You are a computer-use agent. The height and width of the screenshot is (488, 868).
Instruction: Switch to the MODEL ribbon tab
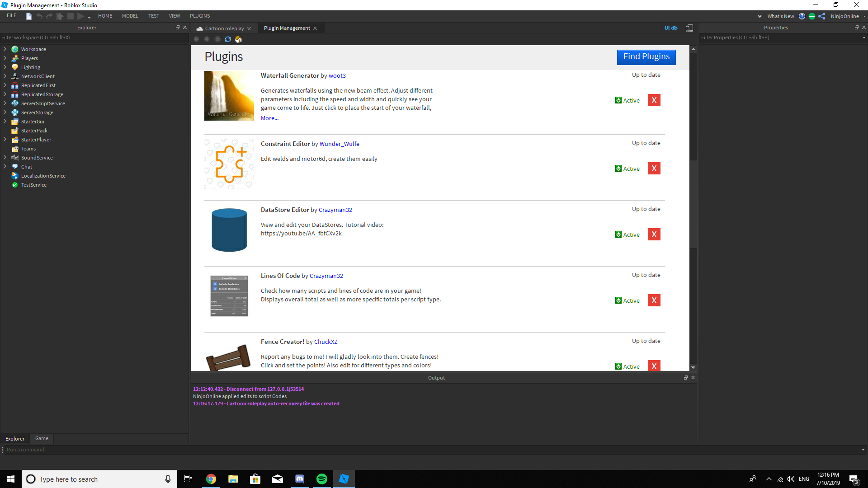[130, 16]
